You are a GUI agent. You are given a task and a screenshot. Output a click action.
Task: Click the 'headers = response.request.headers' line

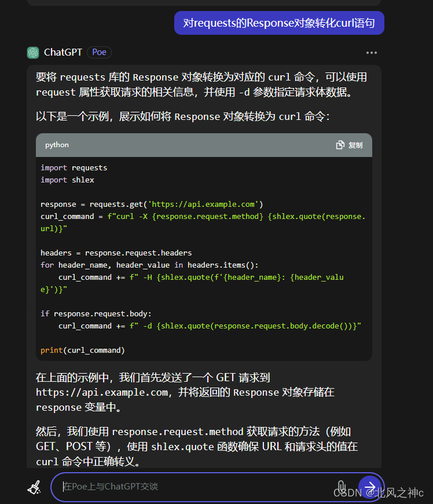pos(116,253)
